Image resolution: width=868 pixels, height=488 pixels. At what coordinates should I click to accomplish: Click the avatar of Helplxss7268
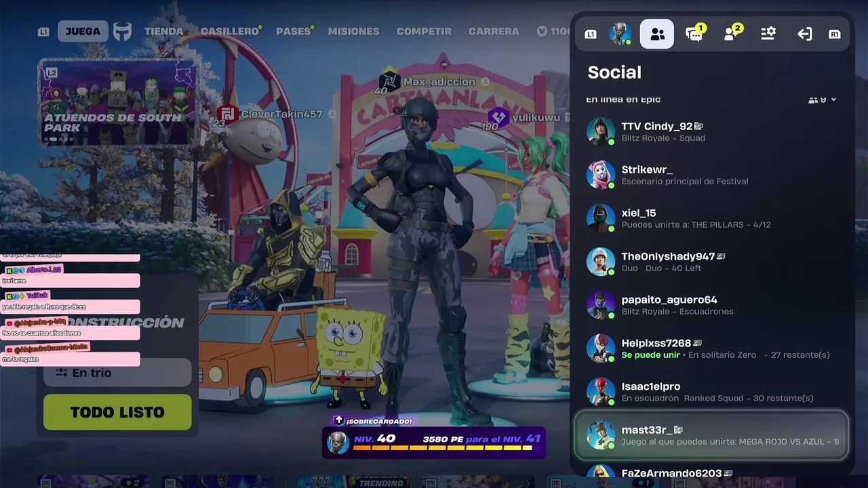tap(601, 348)
